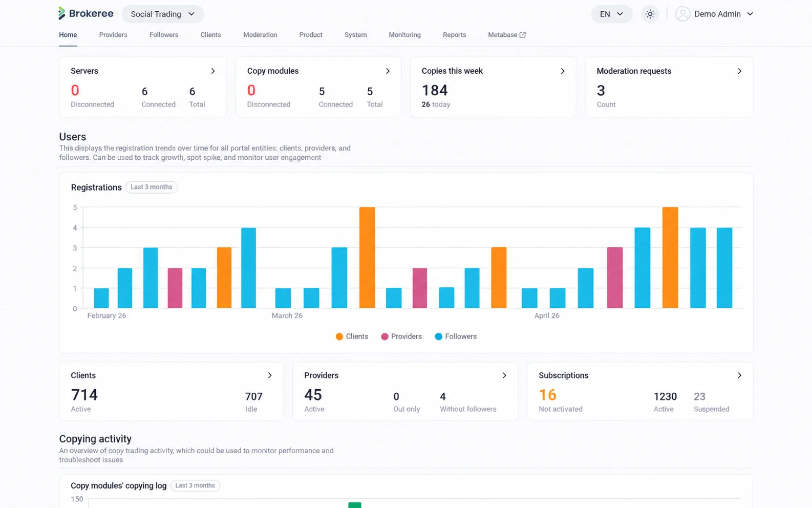Open the EN language dropdown
The height and width of the screenshot is (508, 812).
(x=611, y=14)
